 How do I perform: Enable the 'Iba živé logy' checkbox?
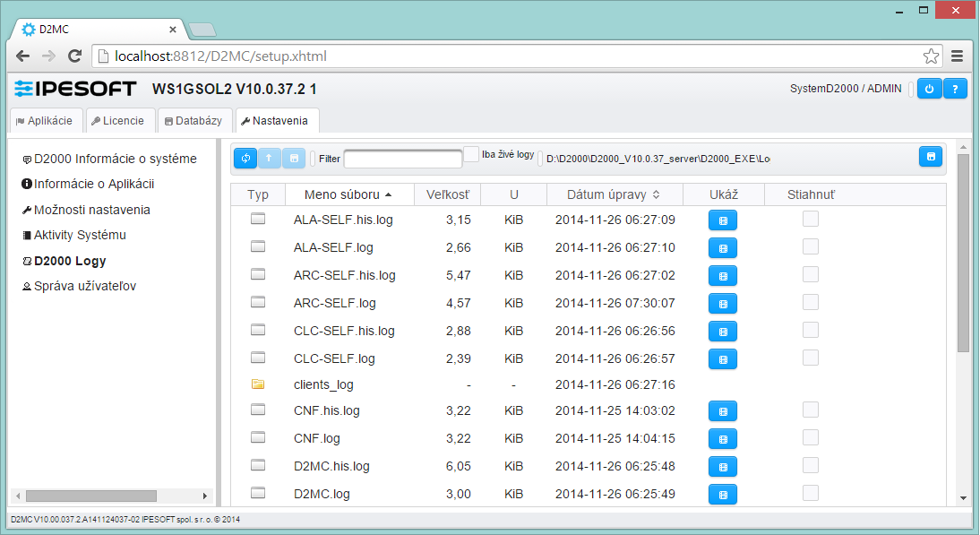471,155
